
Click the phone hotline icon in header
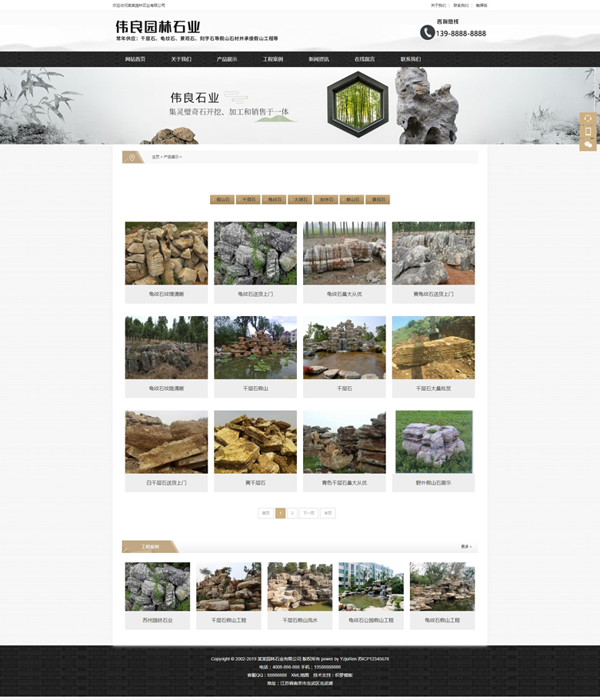pos(427,32)
